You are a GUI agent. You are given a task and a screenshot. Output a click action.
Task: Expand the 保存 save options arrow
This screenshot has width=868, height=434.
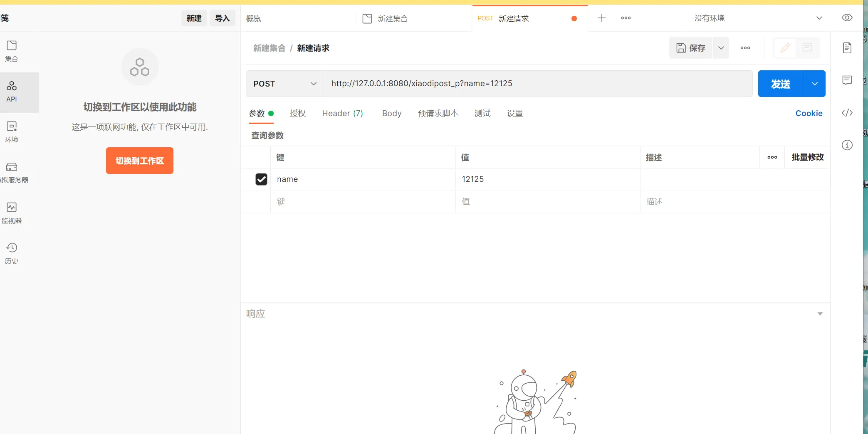pos(721,48)
